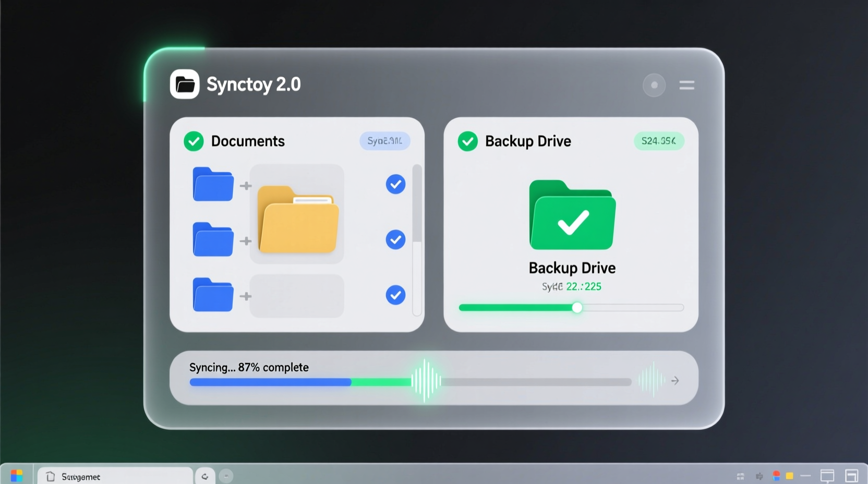
Task: Select the first blue folder in Documents
Action: [213, 184]
